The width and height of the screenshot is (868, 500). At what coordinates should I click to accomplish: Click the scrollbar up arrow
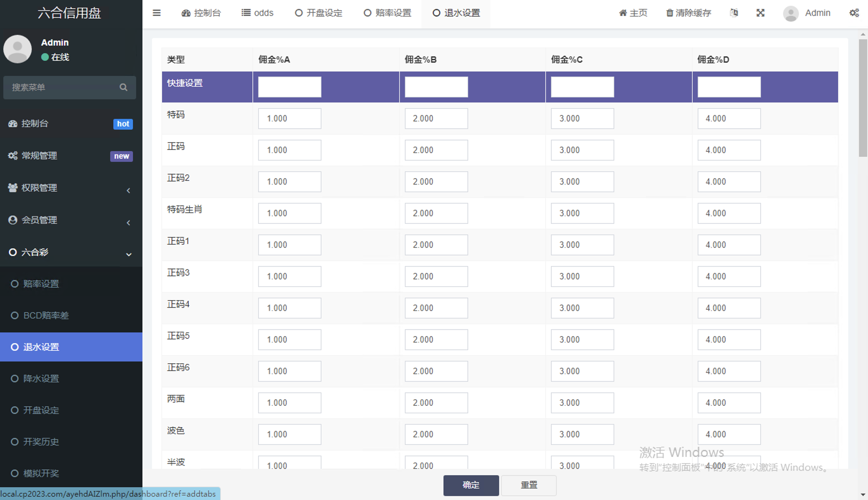click(x=863, y=34)
